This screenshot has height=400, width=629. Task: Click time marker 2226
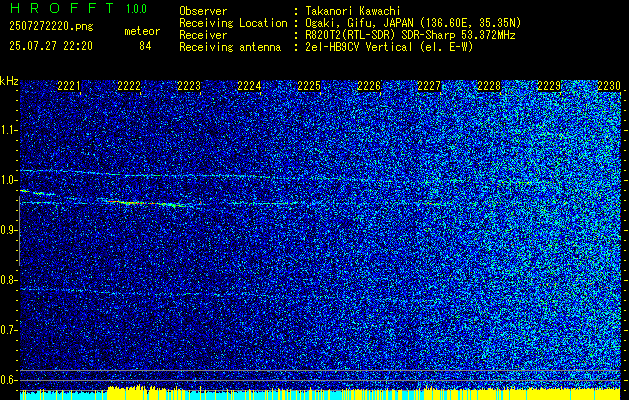[369, 86]
